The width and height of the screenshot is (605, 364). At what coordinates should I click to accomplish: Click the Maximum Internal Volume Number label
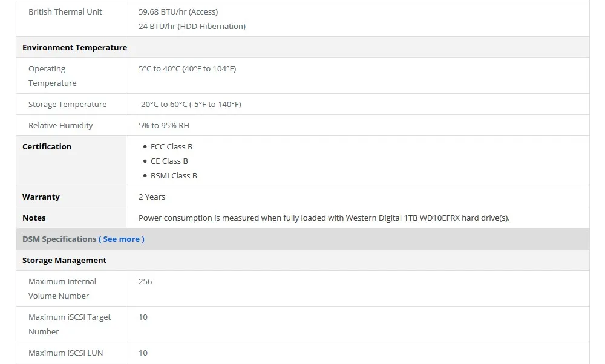point(62,289)
